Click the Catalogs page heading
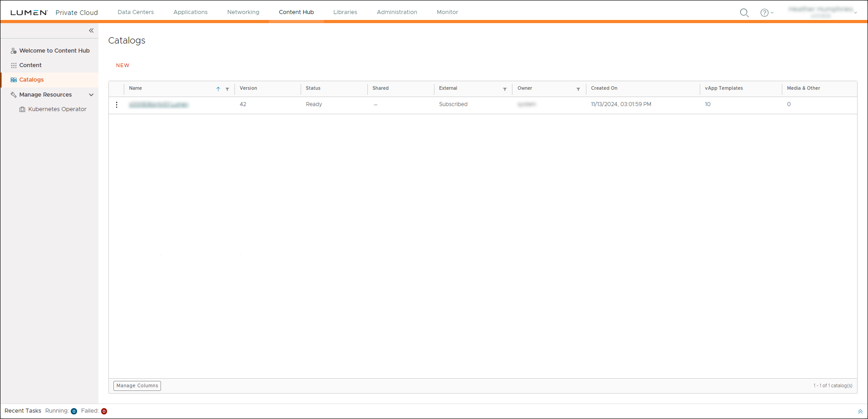The image size is (868, 419). point(127,40)
